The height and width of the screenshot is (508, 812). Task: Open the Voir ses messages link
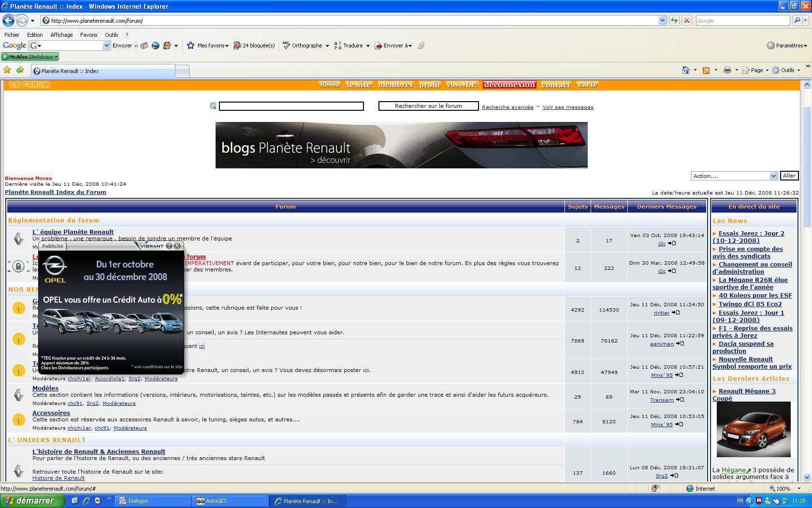click(568, 107)
